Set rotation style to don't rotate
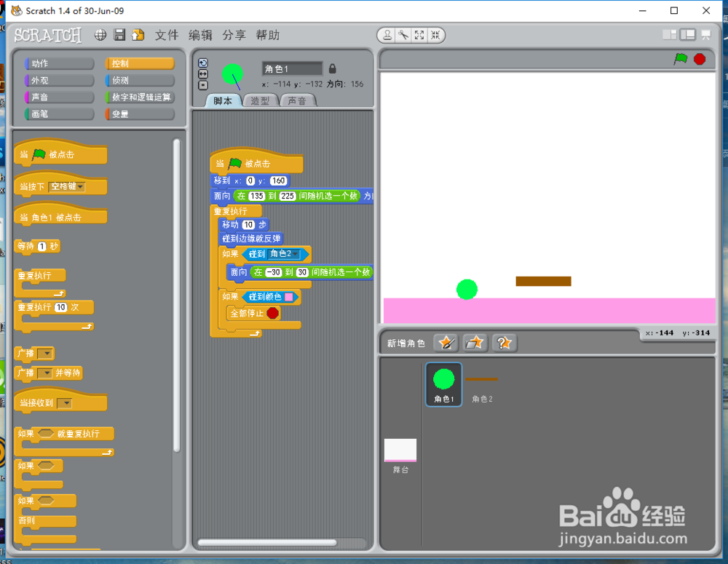This screenshot has width=728, height=564. pos(203,85)
